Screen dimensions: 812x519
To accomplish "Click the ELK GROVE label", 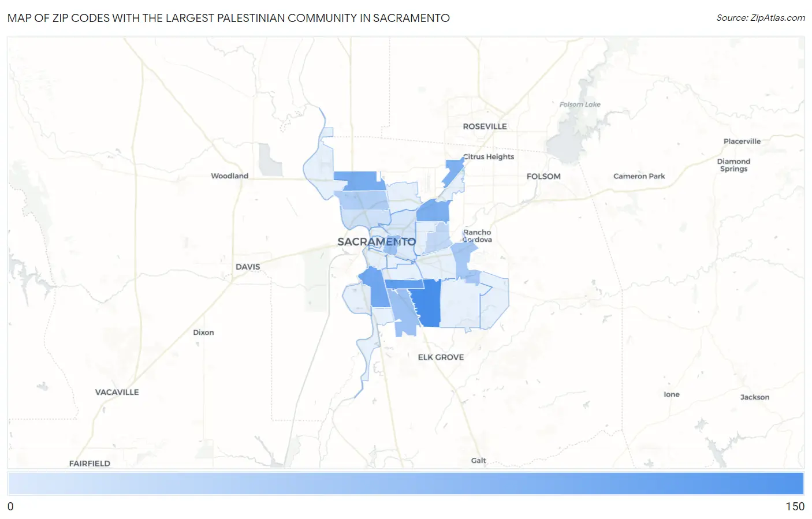I will pyautogui.click(x=441, y=357).
